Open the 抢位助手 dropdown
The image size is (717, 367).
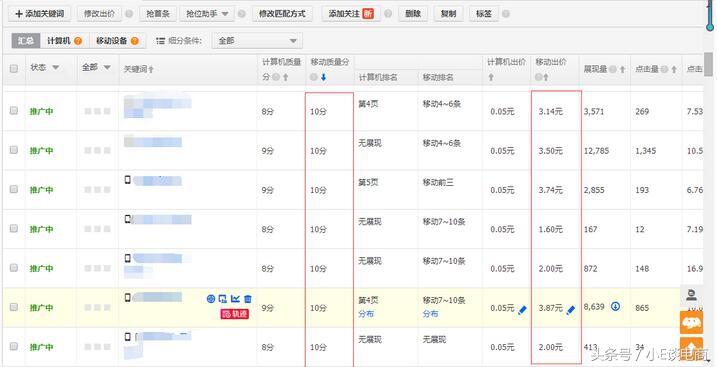point(207,14)
